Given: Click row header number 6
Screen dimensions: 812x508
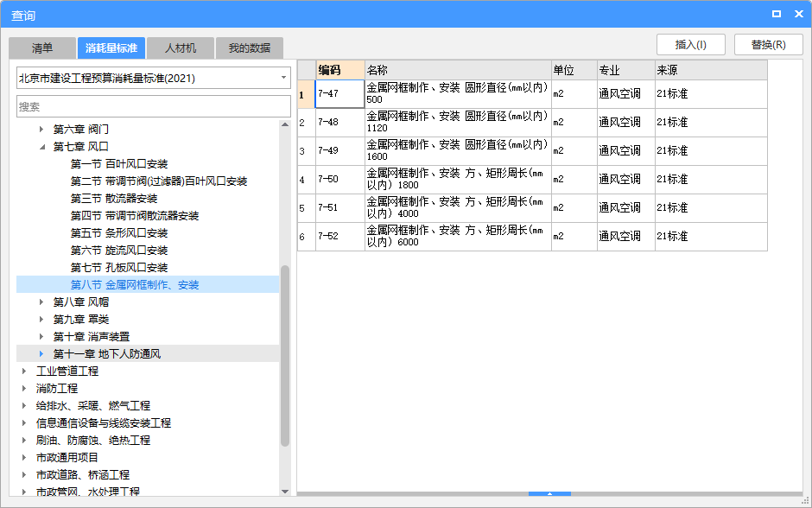Looking at the screenshot, I should [306, 236].
